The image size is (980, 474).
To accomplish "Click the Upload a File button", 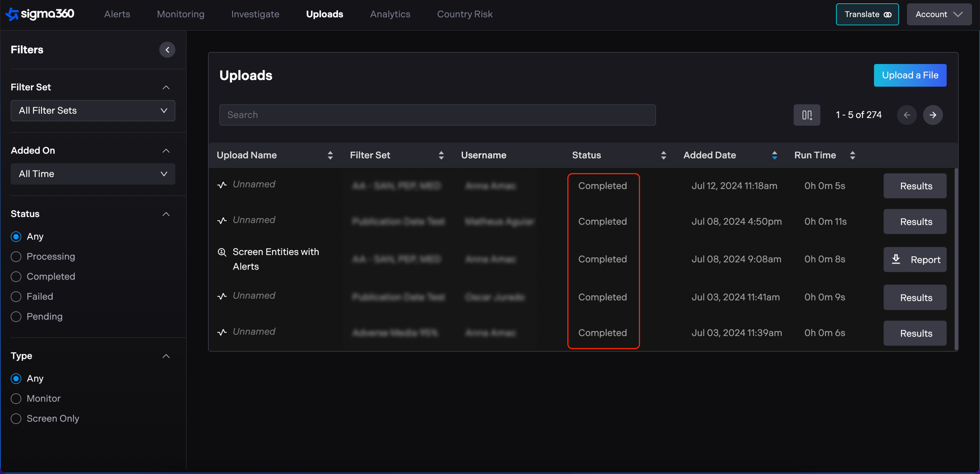I will click(910, 75).
